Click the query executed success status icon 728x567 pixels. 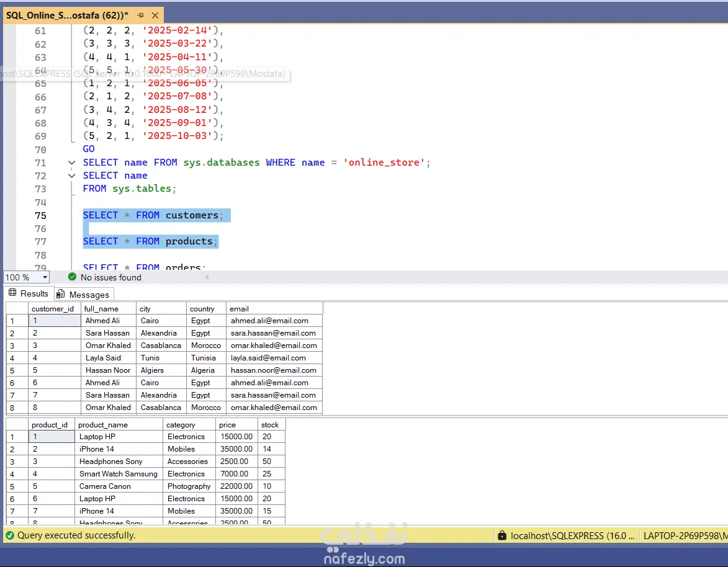[x=10, y=535]
